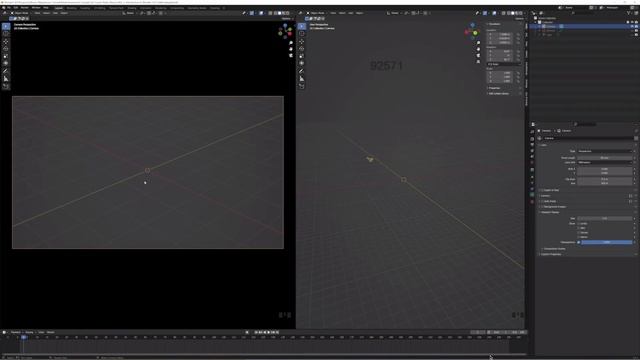Open Output properties tab in Properties editor
This screenshot has height=360, width=640.
(x=532, y=144)
